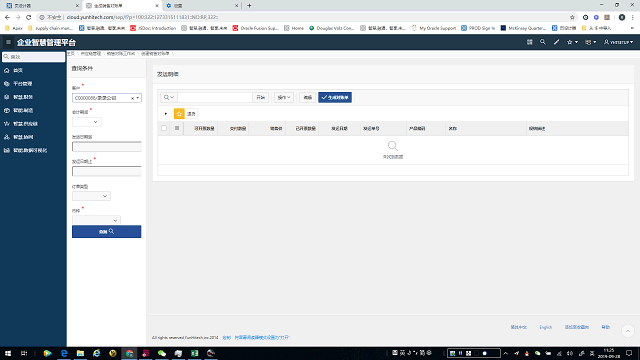This screenshot has height=360, width=640.
Task: Open the Apex bookmark in the bookmarks bar
Action: coord(14,28)
